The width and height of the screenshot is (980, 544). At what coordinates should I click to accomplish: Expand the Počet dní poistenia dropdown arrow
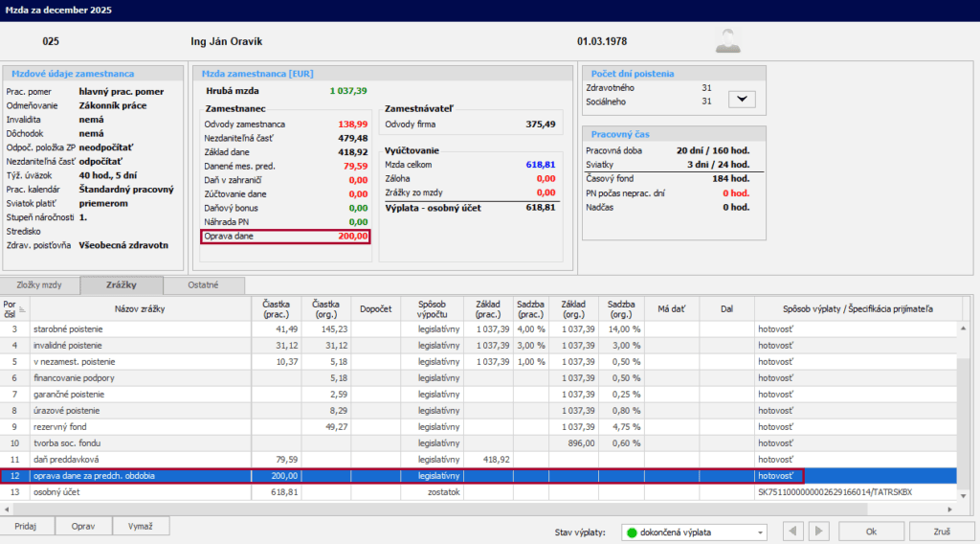pos(743,99)
